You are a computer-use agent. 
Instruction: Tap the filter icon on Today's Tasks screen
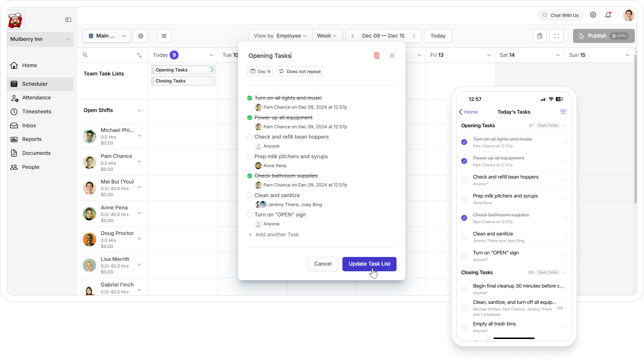coord(563,112)
